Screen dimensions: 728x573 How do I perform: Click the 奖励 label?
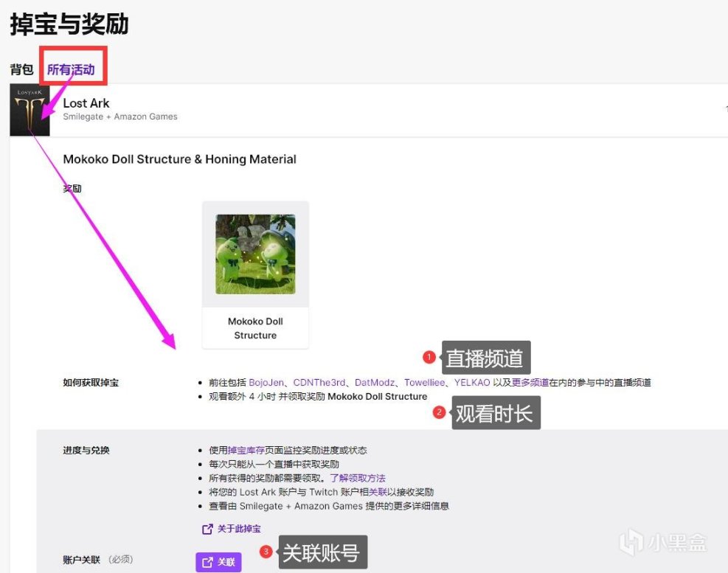coord(72,189)
